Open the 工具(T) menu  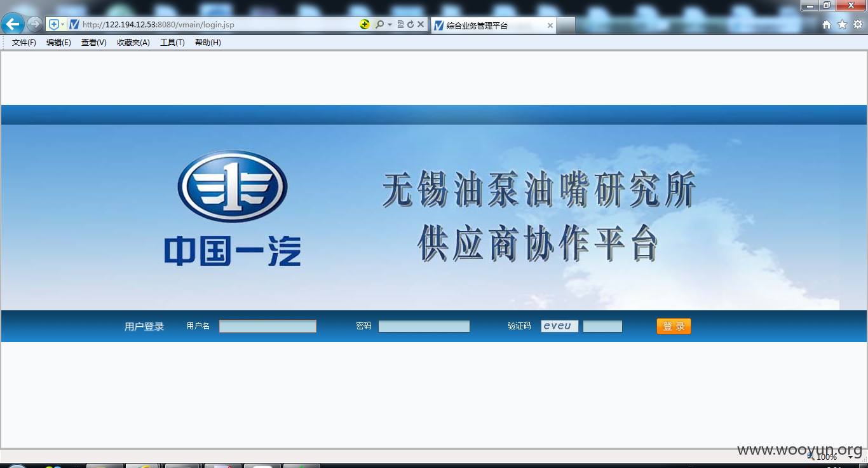pos(172,43)
